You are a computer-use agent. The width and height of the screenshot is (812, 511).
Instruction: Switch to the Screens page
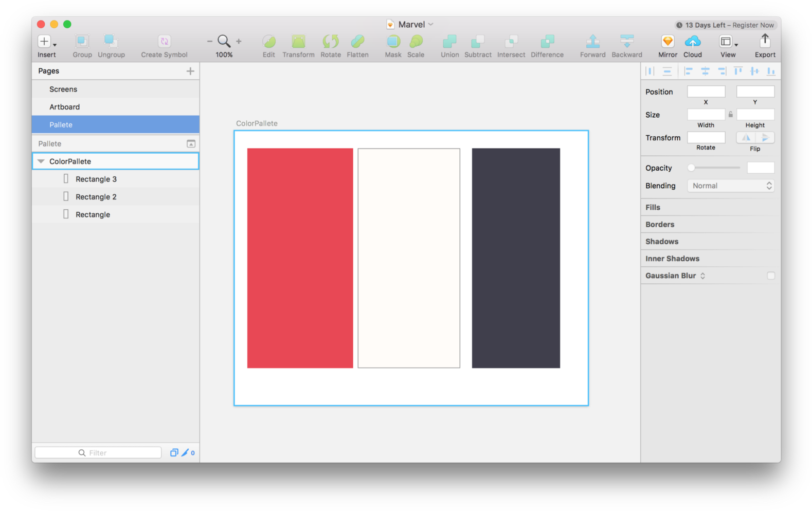[x=63, y=89]
